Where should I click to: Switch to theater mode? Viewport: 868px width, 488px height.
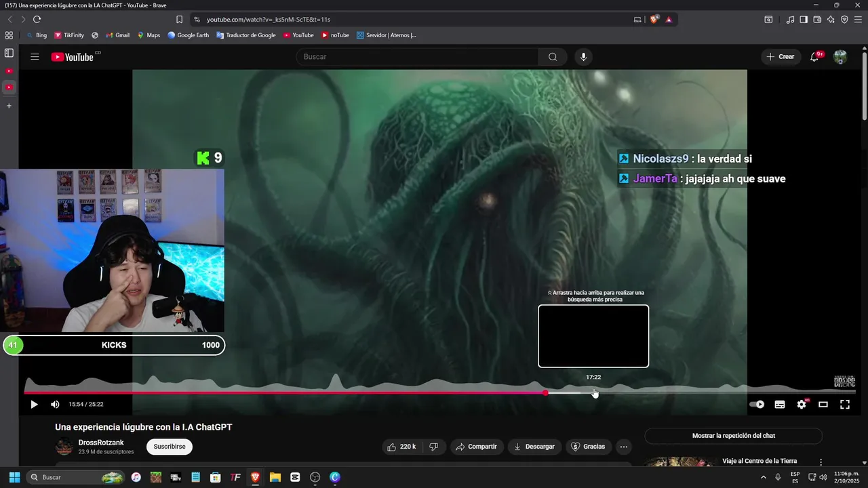(x=823, y=405)
